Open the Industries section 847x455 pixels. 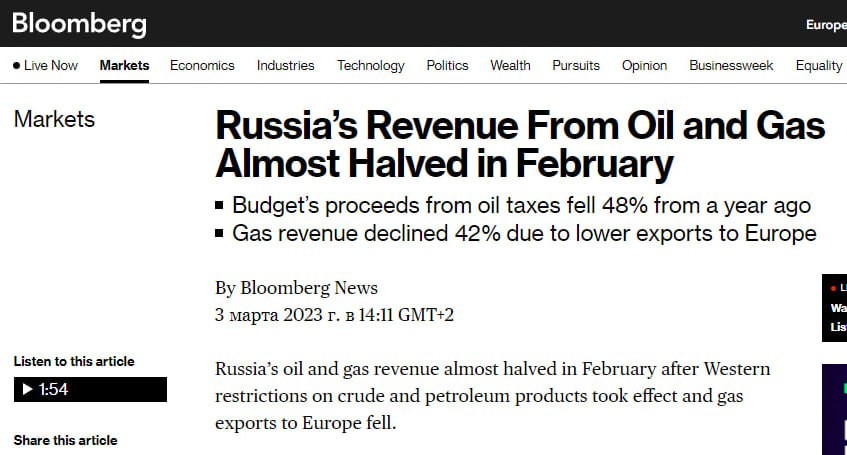point(285,66)
